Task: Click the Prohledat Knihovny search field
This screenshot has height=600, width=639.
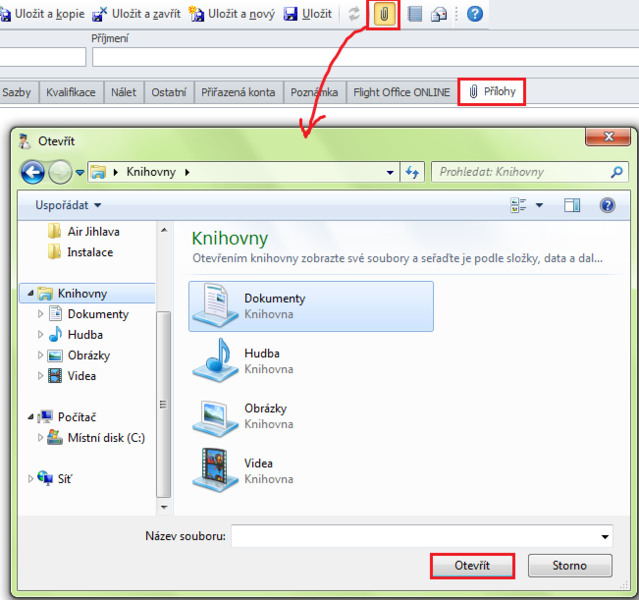Action: tap(520, 172)
